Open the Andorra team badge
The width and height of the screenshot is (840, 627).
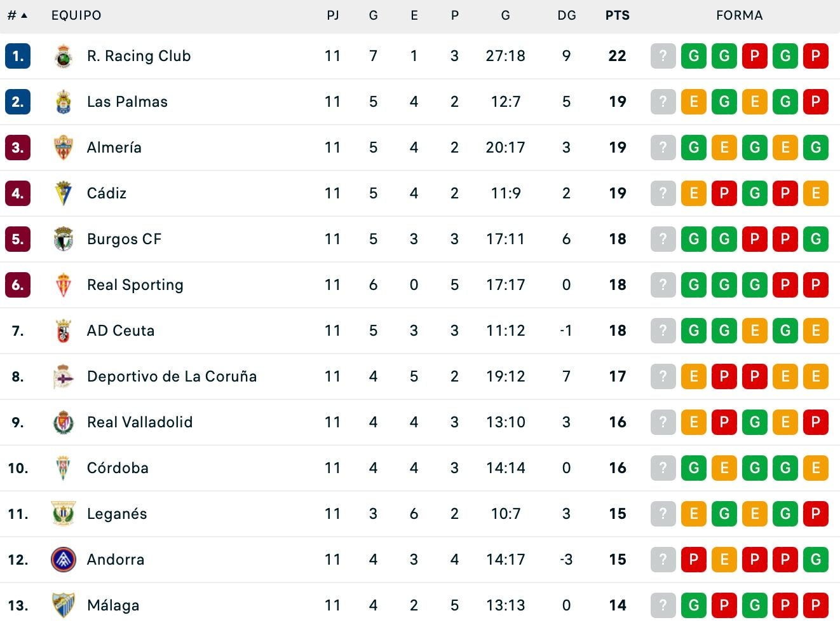tap(64, 560)
